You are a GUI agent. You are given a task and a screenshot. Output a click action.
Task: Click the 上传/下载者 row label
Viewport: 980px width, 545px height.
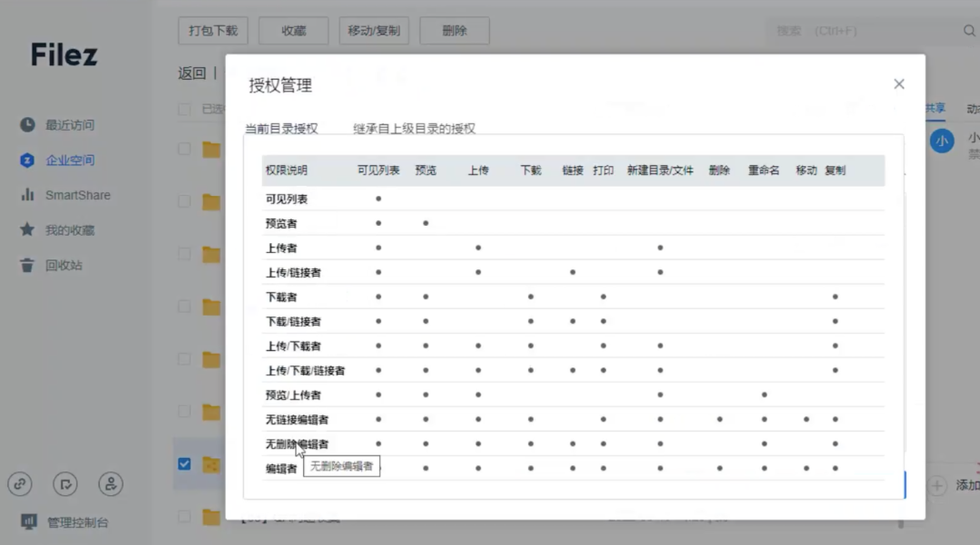(x=293, y=345)
